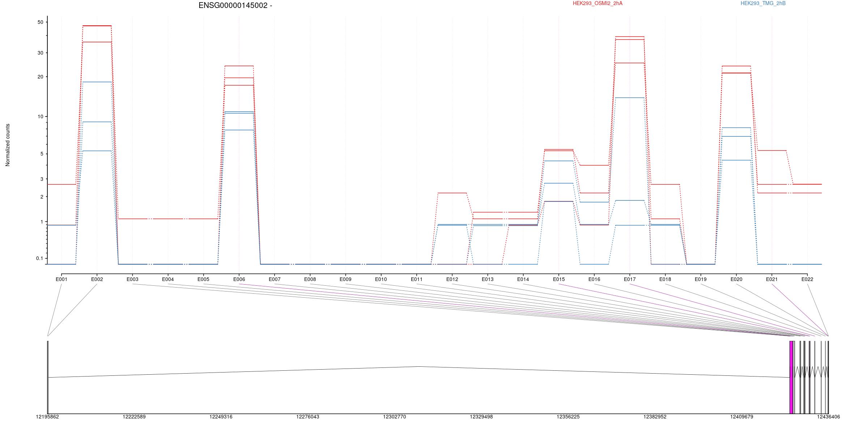Click y-axis tick value 1
This screenshot has width=868, height=434.
(x=42, y=222)
